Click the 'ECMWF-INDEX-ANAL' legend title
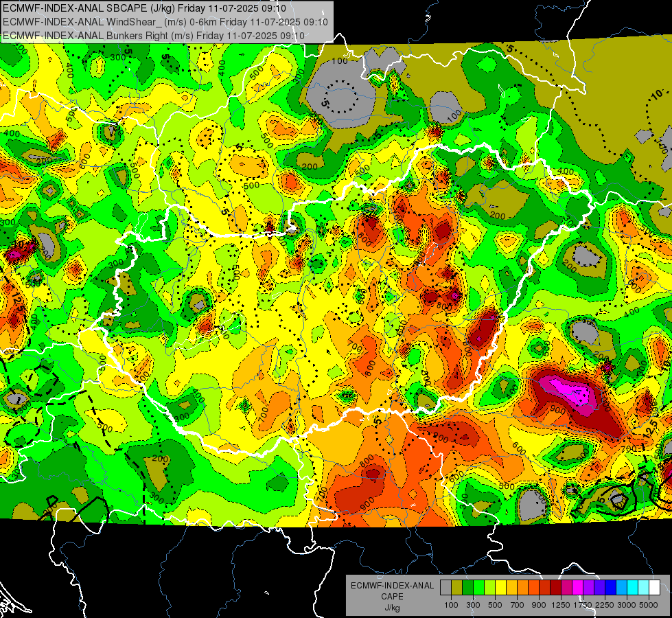Image resolution: width=672 pixels, height=618 pixels. pyautogui.click(x=392, y=586)
